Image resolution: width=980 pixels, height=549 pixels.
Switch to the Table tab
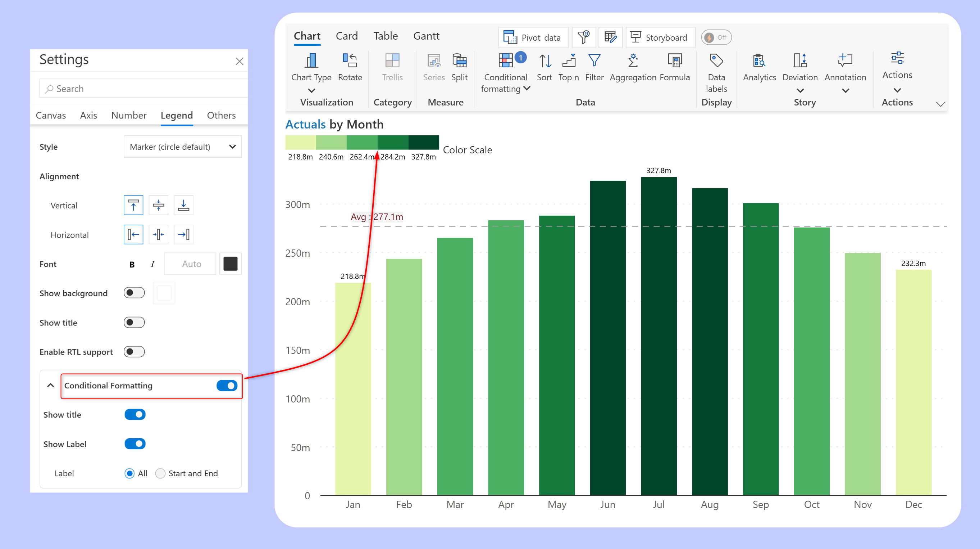click(386, 36)
